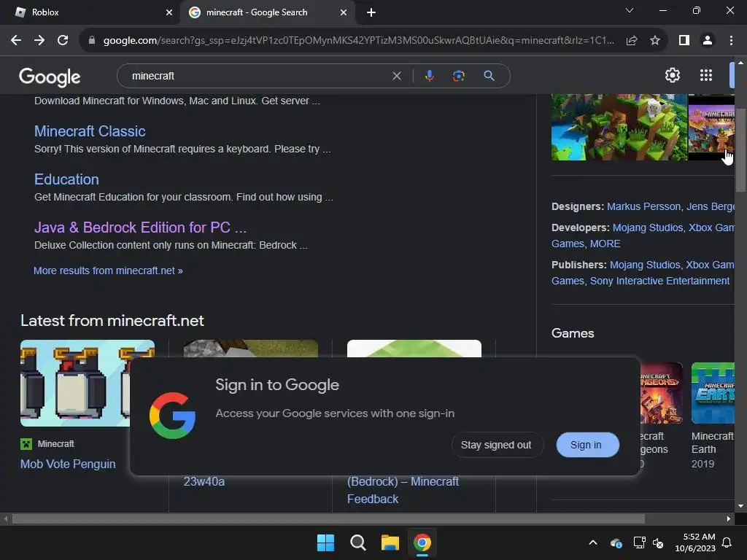
Task: Search by image with Google Lens
Action: point(458,76)
